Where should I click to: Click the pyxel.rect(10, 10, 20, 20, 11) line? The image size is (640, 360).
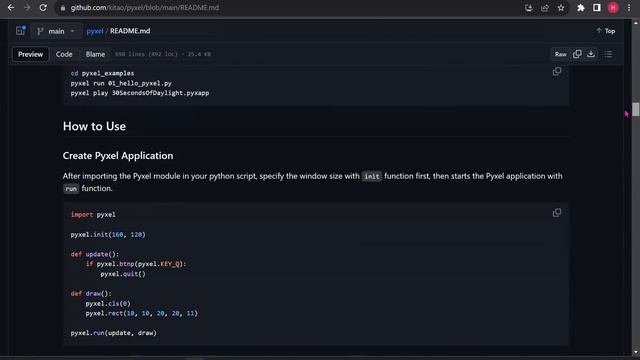[x=142, y=313]
